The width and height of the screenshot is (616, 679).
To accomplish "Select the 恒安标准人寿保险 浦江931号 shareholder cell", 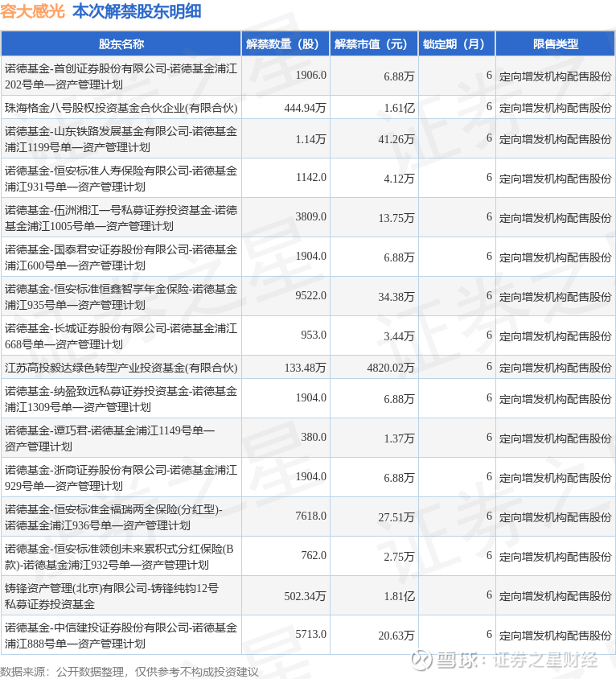I will [121, 178].
